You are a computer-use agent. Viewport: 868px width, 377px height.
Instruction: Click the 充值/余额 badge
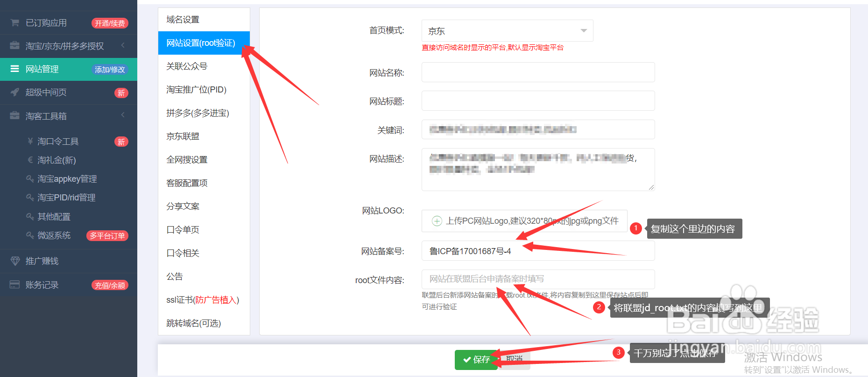110,285
